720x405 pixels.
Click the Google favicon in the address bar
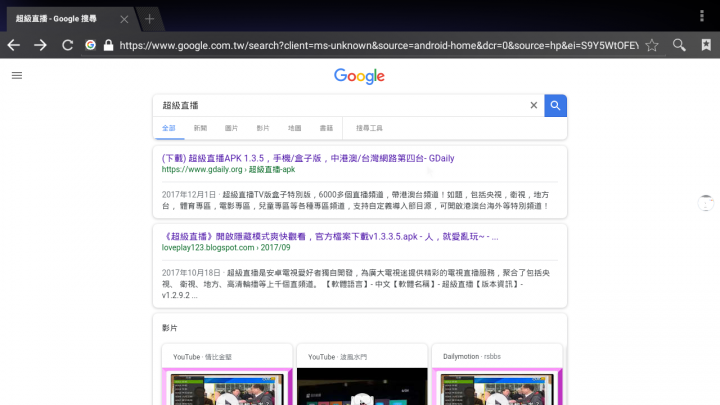pos(90,45)
